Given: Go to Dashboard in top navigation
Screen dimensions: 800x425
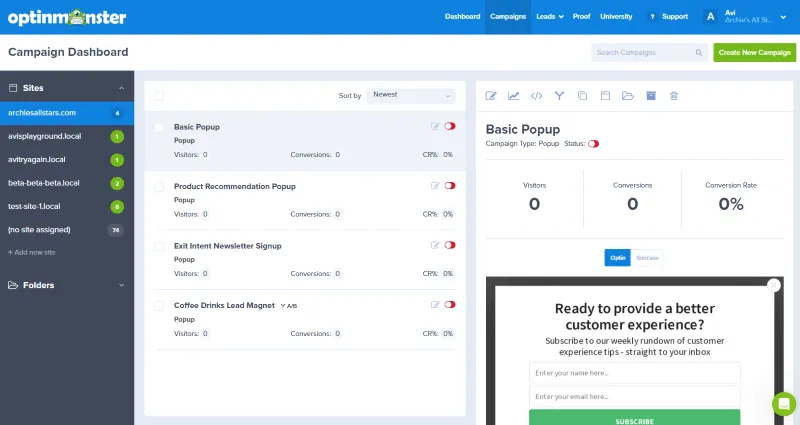Looking at the screenshot, I should point(462,17).
